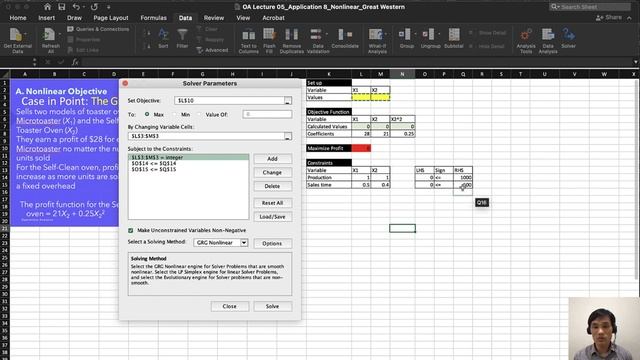Switch to the Review tab

pos(214,18)
